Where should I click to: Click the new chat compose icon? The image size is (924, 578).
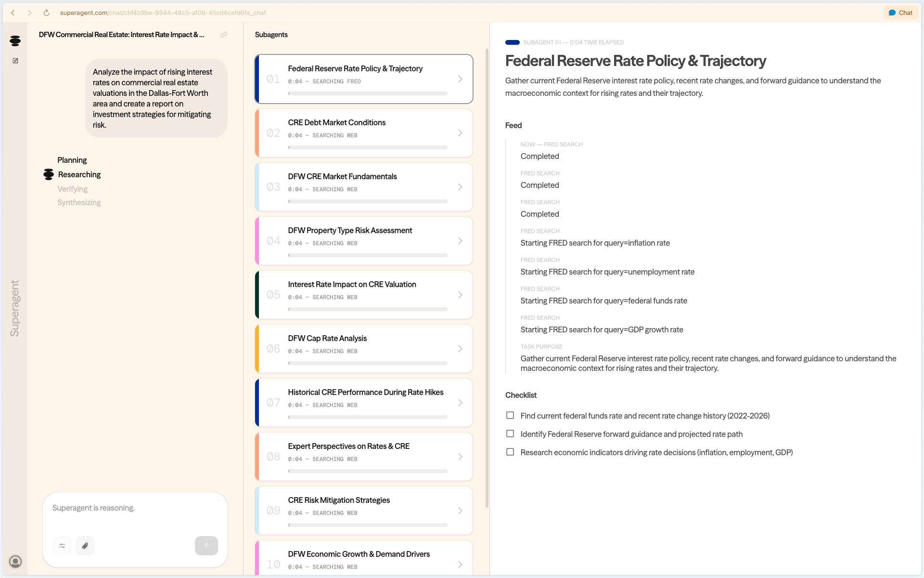[15, 61]
